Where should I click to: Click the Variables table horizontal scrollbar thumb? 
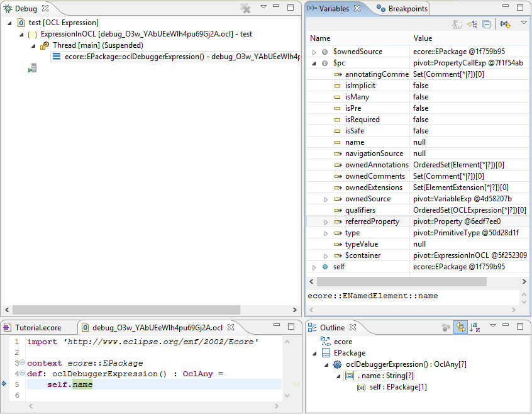pyautogui.click(x=402, y=281)
